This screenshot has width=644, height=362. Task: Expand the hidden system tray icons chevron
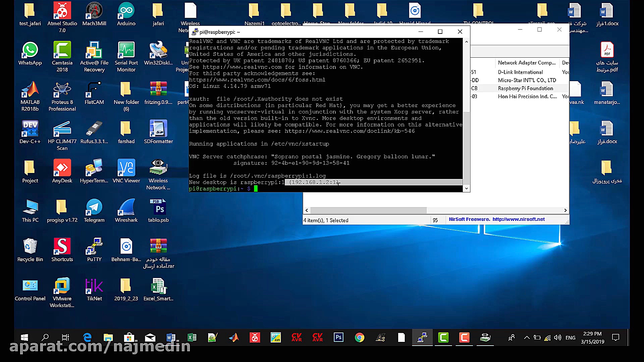pos(527,338)
